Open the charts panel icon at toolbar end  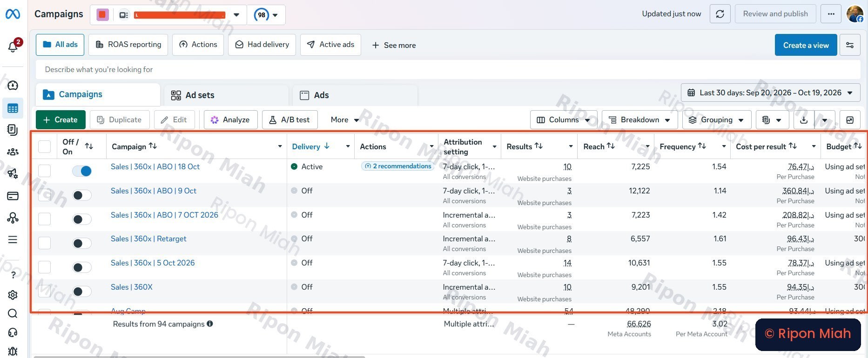(850, 120)
